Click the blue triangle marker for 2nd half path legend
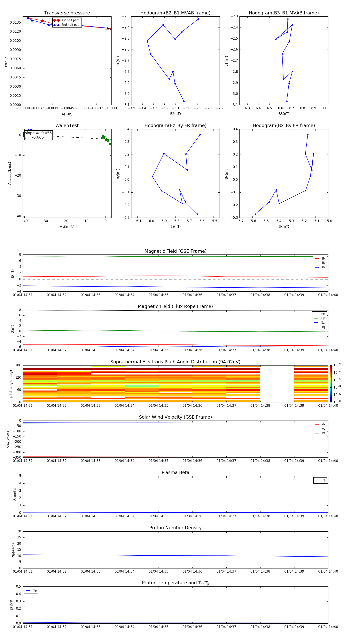The image size is (351, 644). 56,25
